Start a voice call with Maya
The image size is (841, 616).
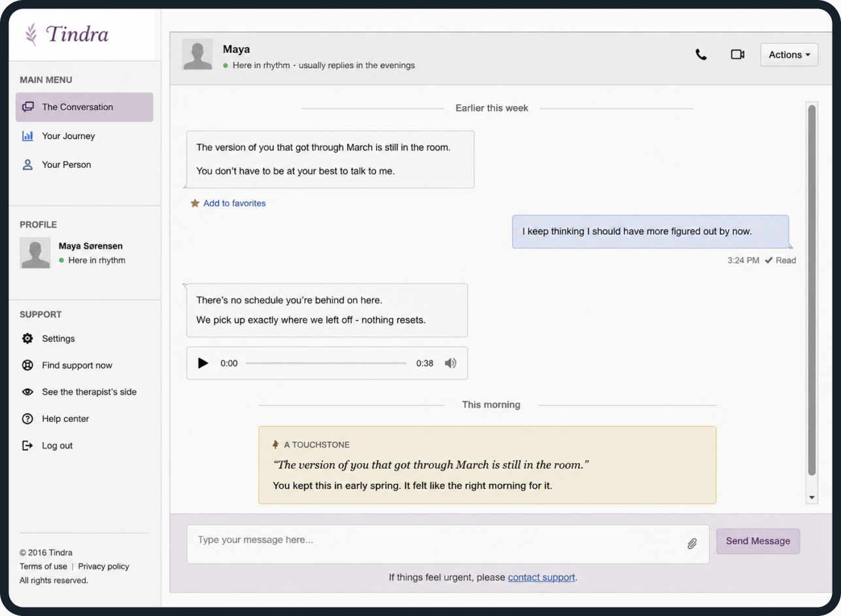(x=701, y=55)
